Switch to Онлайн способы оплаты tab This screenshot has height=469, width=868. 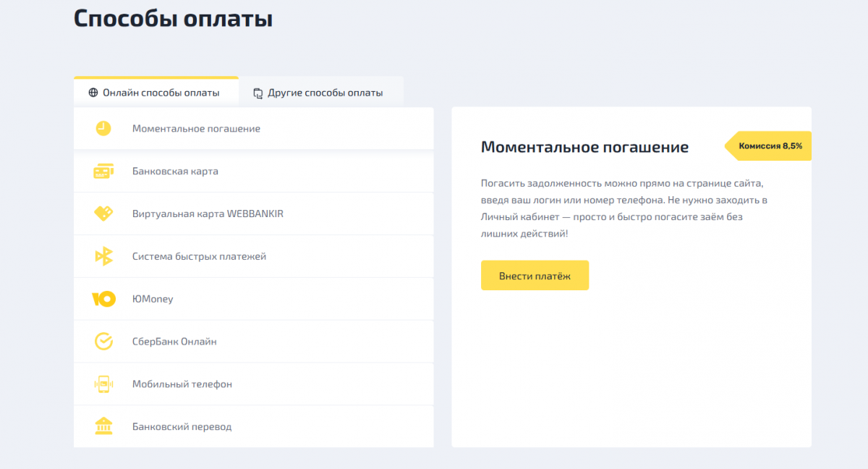point(156,93)
